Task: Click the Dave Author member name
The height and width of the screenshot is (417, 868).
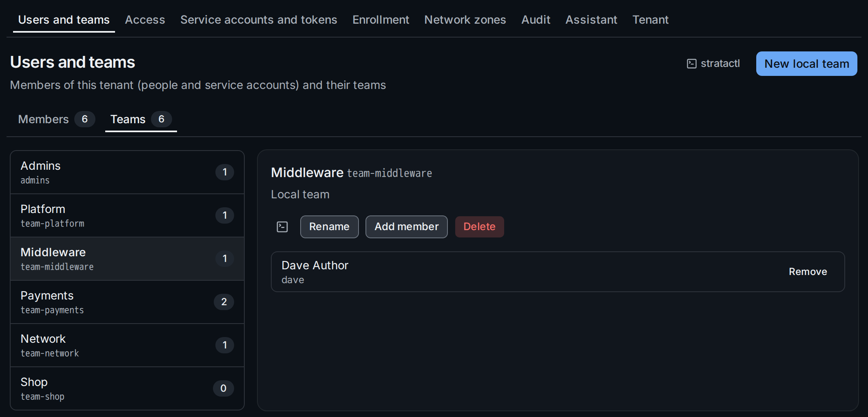Action: [315, 265]
